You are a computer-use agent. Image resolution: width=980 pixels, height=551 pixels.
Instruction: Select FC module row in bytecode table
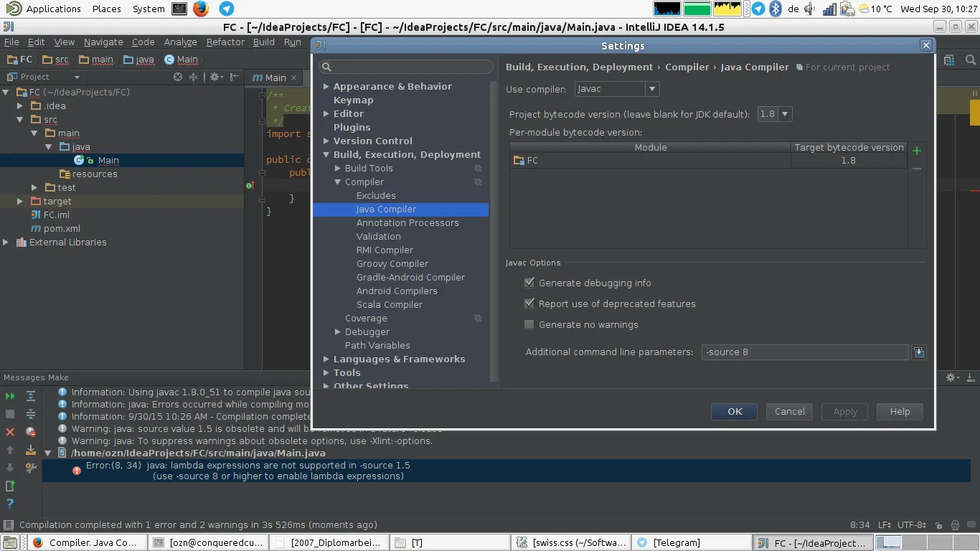708,161
